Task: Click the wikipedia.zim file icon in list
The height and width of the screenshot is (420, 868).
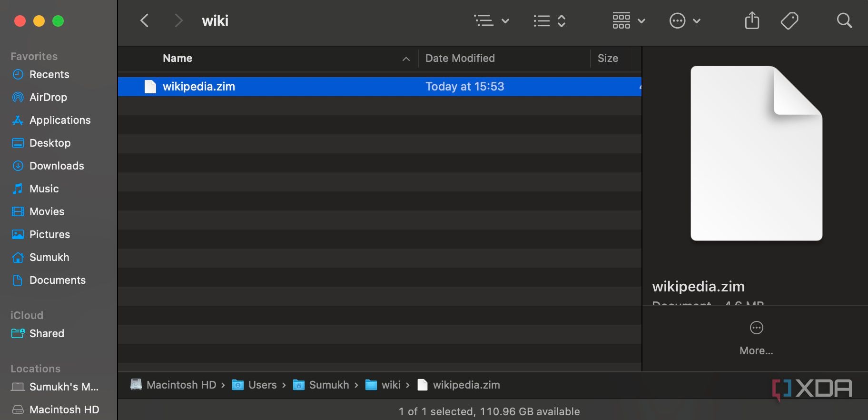Action: [150, 87]
